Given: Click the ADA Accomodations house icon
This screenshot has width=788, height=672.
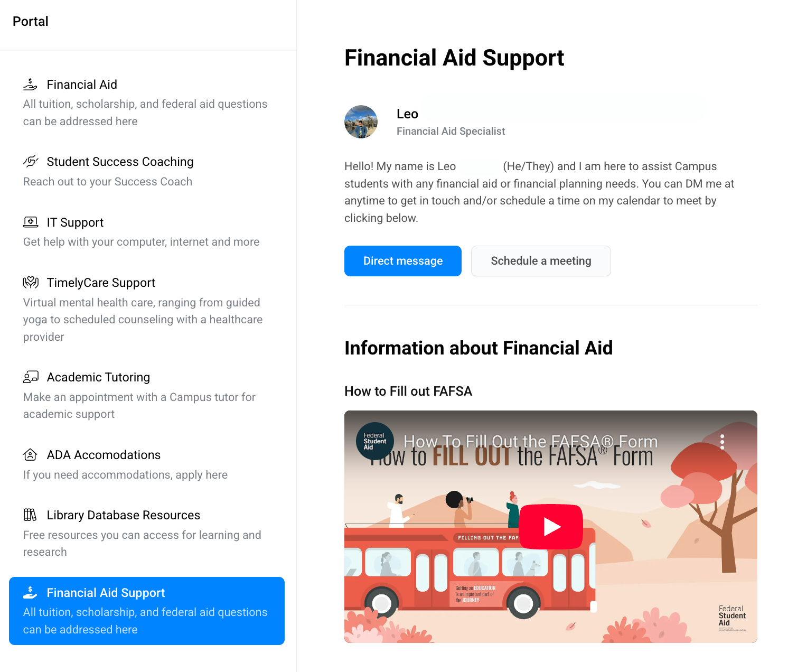Looking at the screenshot, I should (31, 454).
